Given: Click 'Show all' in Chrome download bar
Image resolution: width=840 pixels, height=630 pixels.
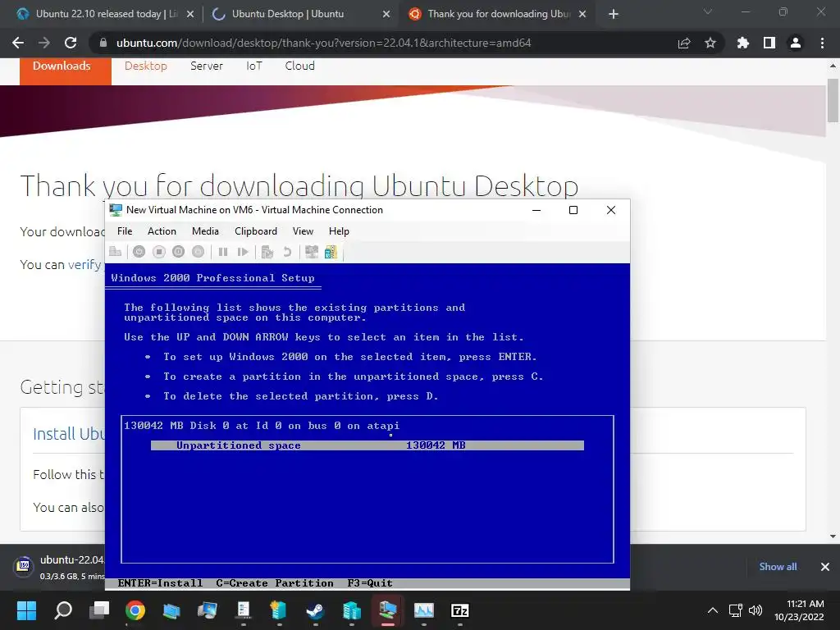Looking at the screenshot, I should 778,567.
